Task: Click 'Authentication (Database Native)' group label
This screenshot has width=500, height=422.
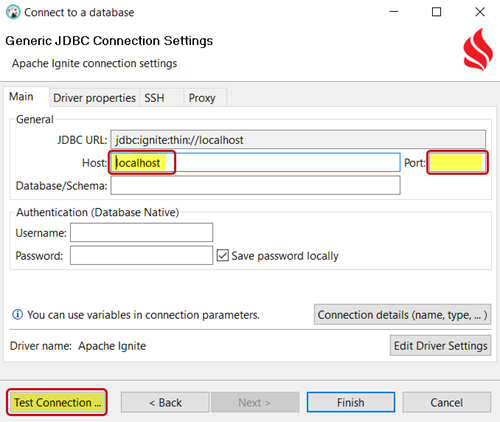Action: click(x=98, y=212)
